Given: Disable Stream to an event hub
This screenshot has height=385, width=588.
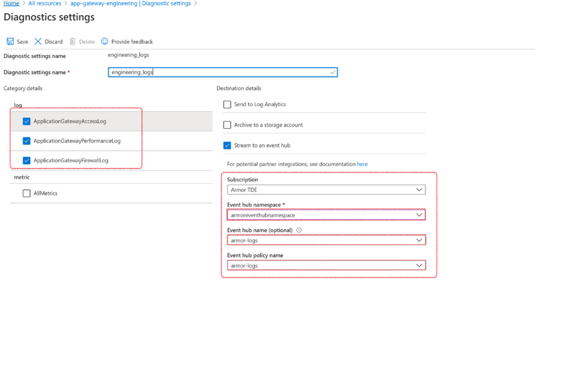Looking at the screenshot, I should pos(227,146).
